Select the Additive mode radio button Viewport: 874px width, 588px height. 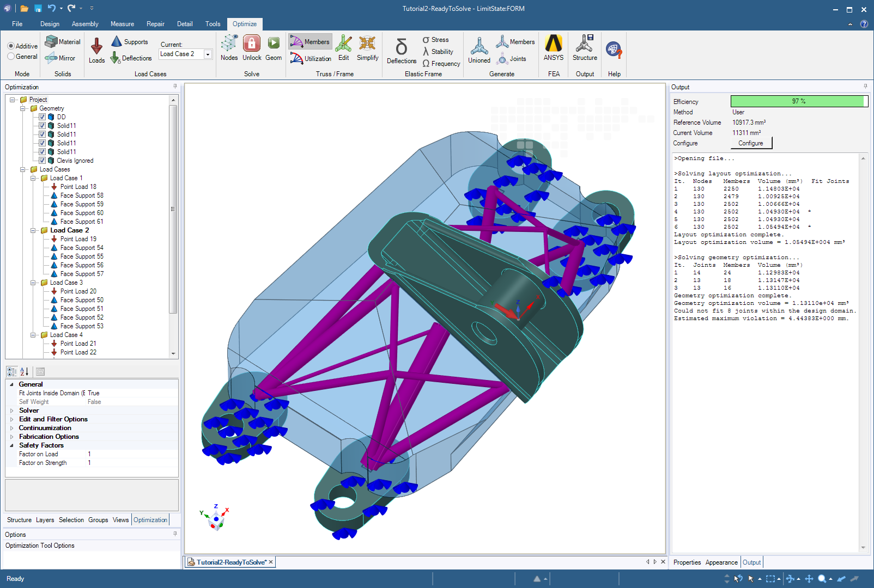coord(11,46)
